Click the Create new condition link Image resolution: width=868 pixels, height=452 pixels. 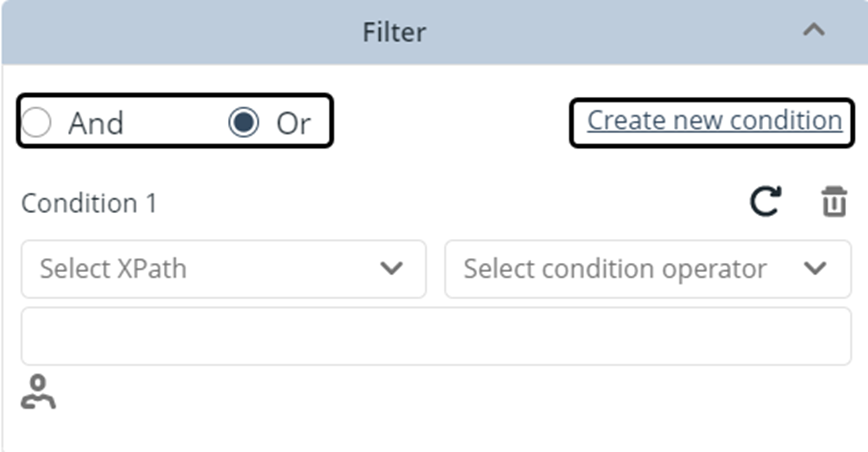coord(714,121)
